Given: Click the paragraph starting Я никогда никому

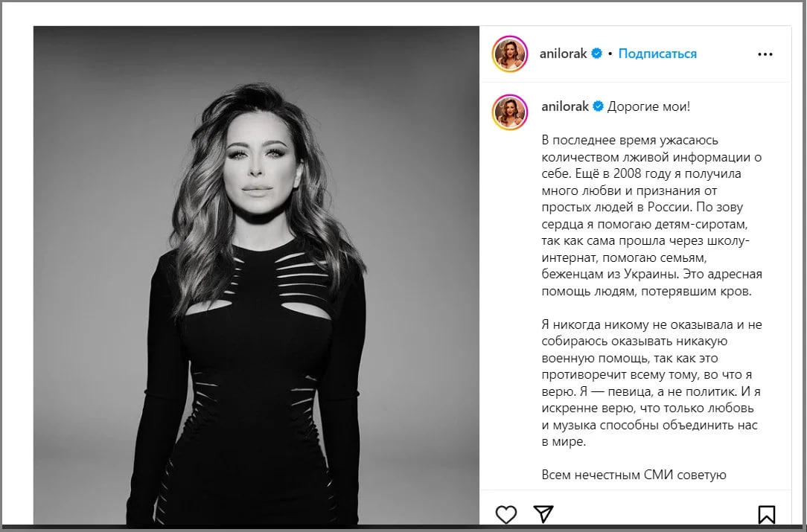Looking at the screenshot, I should [x=651, y=383].
